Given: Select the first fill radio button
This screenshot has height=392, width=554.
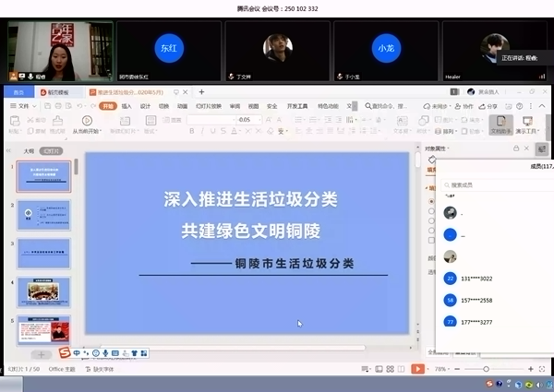Looking at the screenshot, I should [x=431, y=201].
